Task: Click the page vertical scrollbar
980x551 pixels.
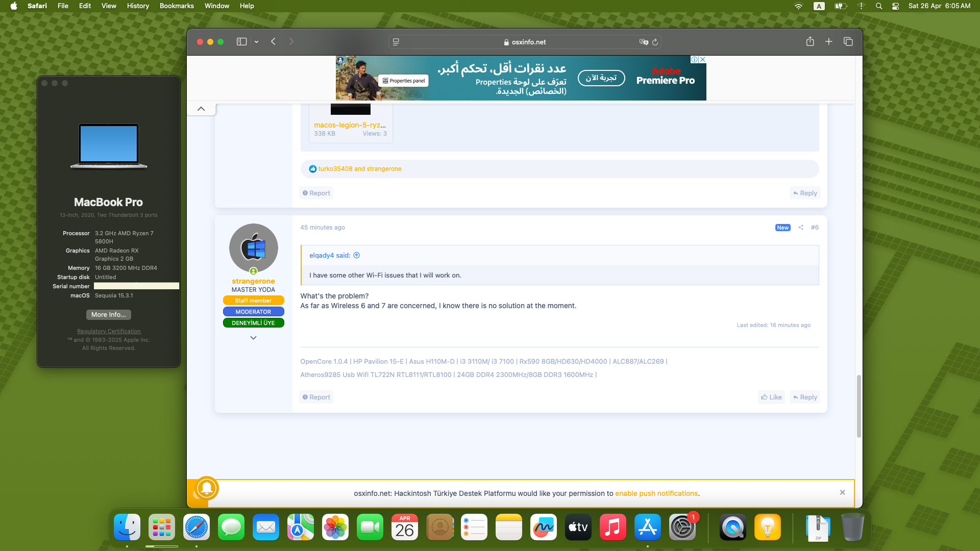Action: click(x=859, y=406)
